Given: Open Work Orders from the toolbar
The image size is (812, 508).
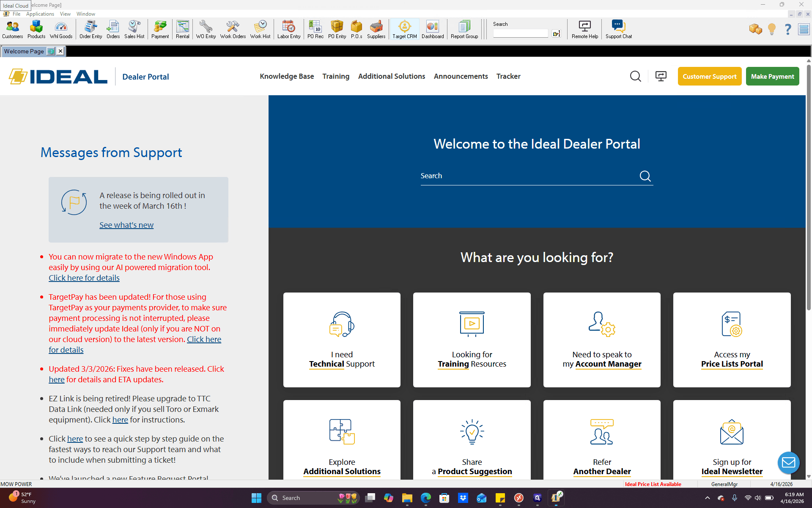Looking at the screenshot, I should click(233, 29).
